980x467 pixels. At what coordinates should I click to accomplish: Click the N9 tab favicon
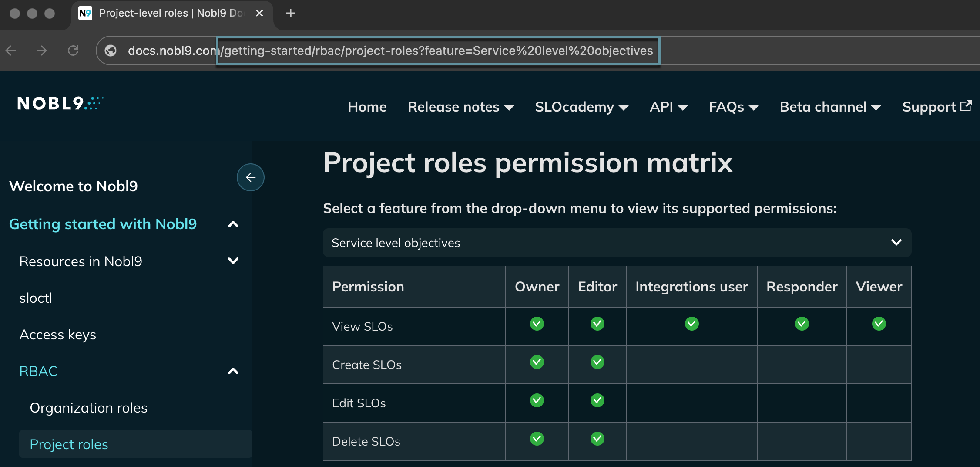pyautogui.click(x=85, y=14)
